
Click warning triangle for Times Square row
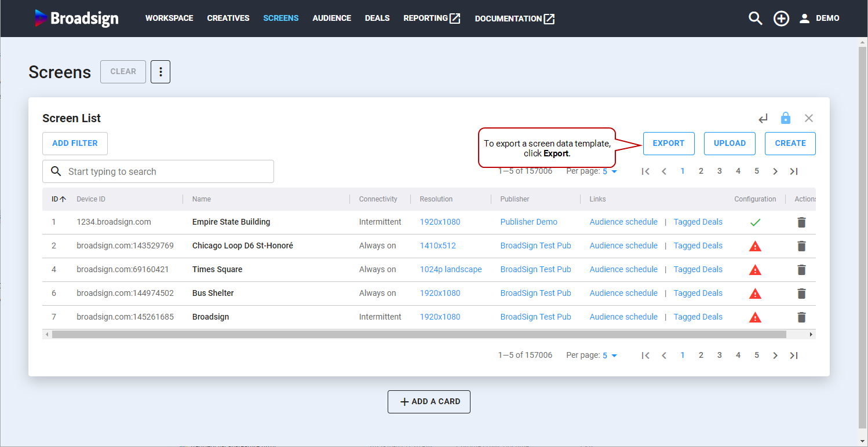tap(755, 270)
